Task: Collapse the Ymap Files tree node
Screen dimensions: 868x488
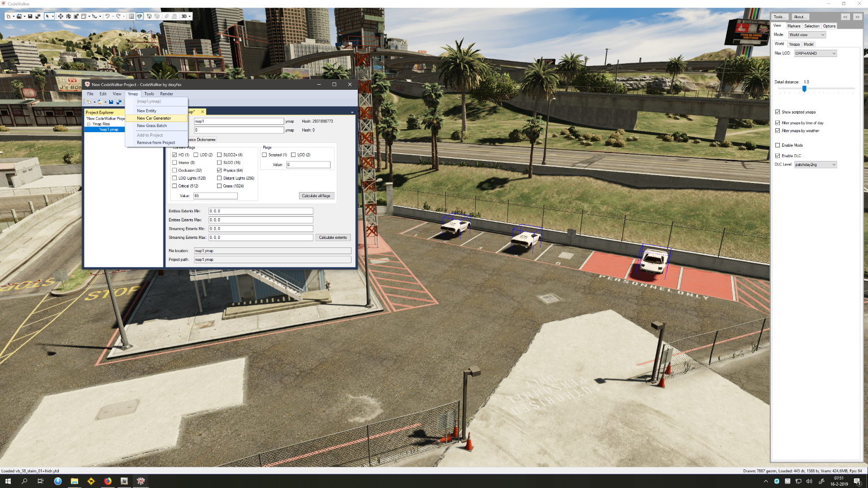Action: [x=89, y=124]
